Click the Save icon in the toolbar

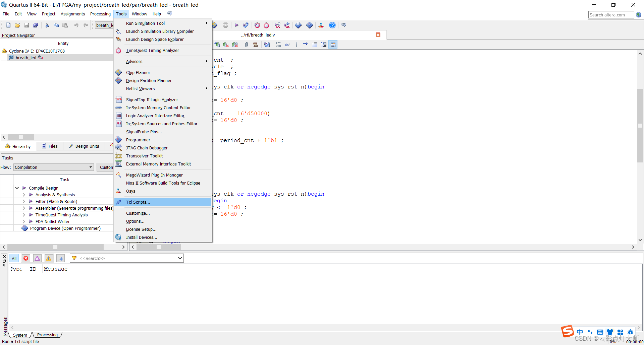coord(26,25)
